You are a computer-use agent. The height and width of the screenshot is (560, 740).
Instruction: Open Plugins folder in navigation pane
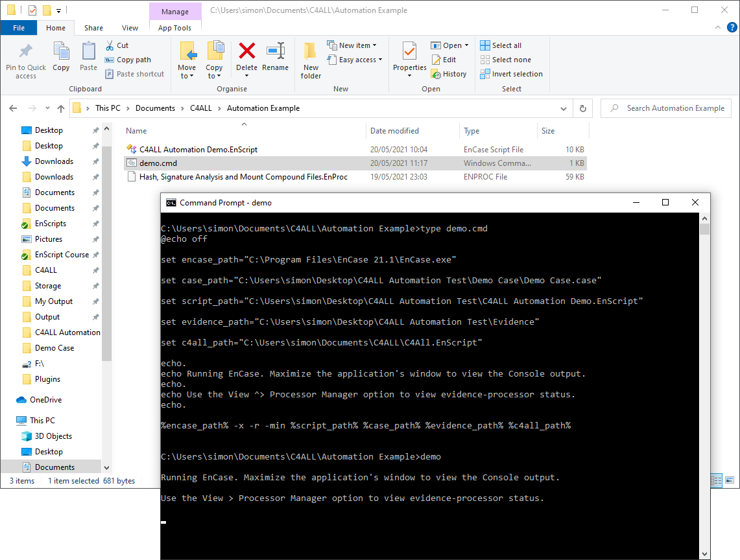coord(47,379)
